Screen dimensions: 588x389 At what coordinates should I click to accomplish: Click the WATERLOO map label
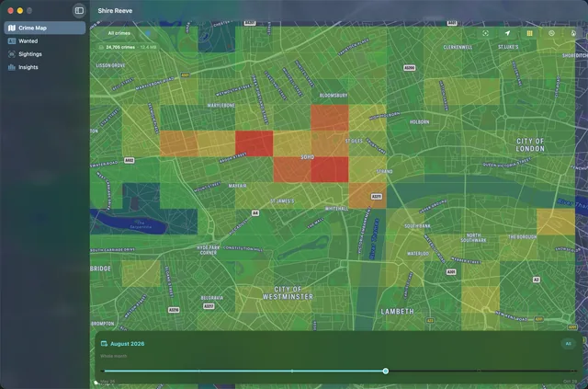coord(418,254)
